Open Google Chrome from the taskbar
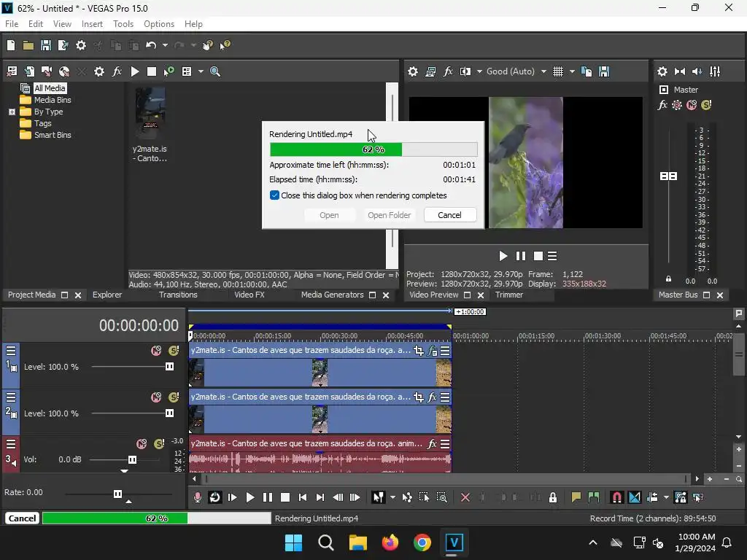The image size is (747, 560). (422, 542)
